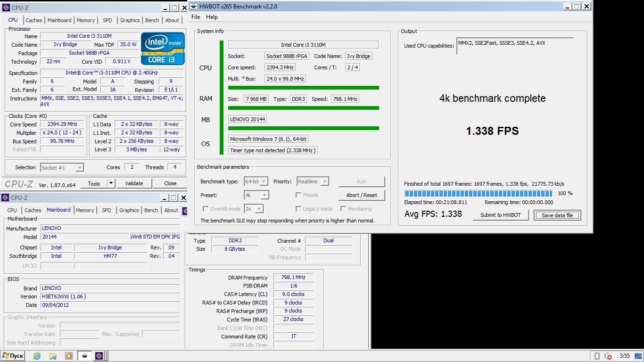Click the Close button in CPU-Z

pyautogui.click(x=170, y=183)
